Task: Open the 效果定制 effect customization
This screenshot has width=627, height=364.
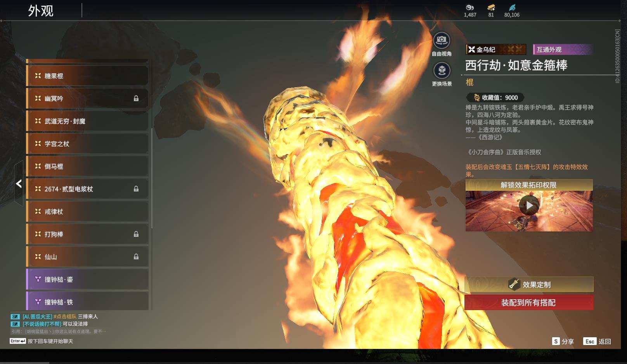Action: pos(529,285)
